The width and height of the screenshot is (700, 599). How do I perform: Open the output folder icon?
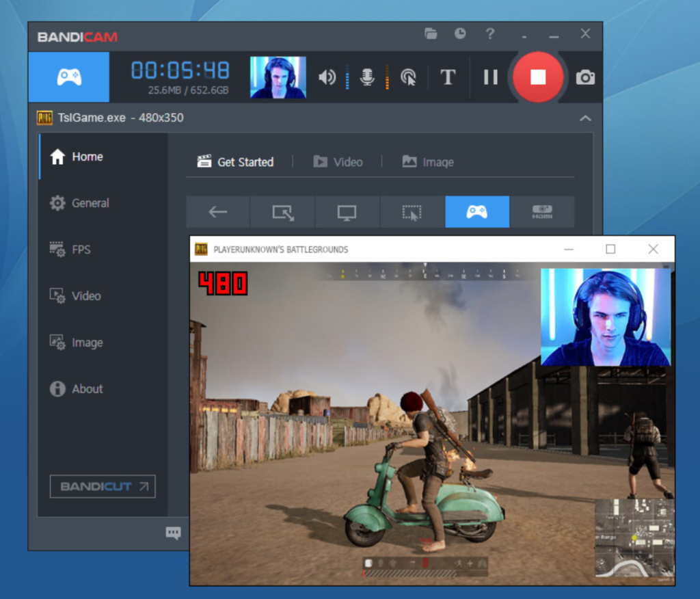[431, 34]
